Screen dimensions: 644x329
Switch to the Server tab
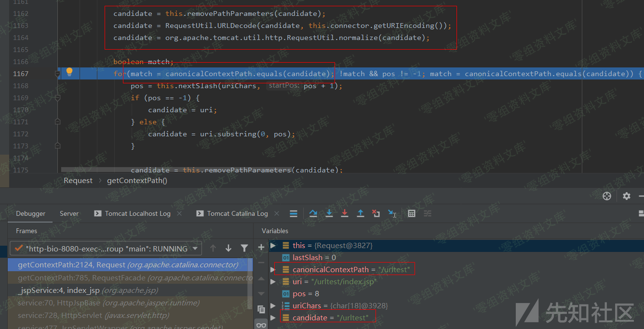pos(69,213)
